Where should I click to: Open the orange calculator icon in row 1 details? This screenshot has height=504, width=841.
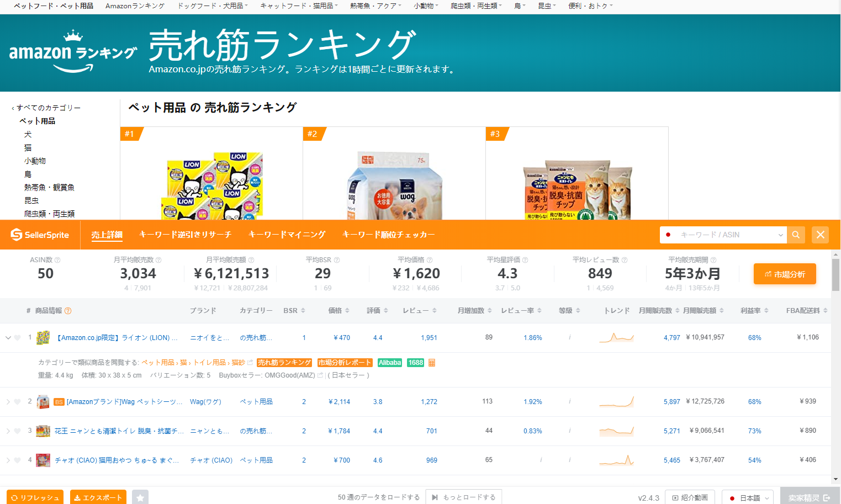[x=432, y=363]
